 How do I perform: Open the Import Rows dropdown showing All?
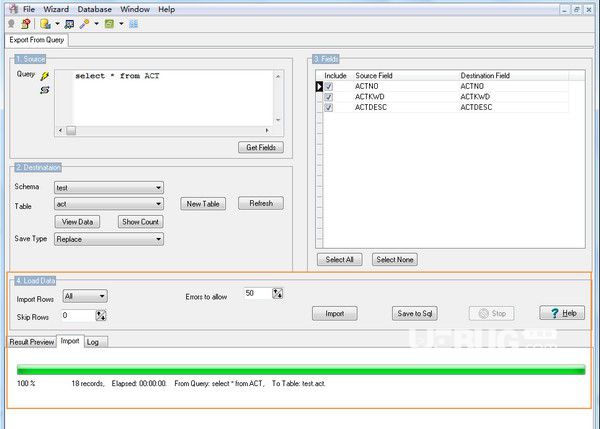85,296
